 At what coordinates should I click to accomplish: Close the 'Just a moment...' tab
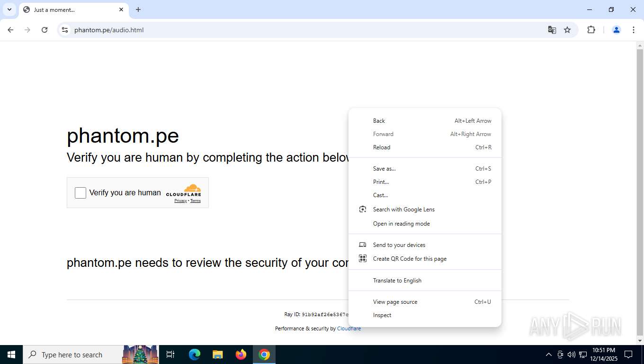click(121, 9)
